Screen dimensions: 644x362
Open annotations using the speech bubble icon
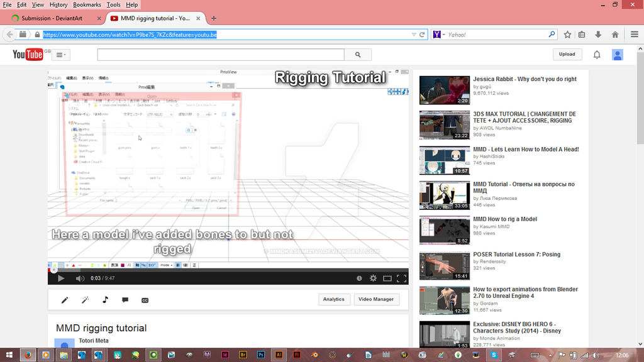(x=125, y=300)
